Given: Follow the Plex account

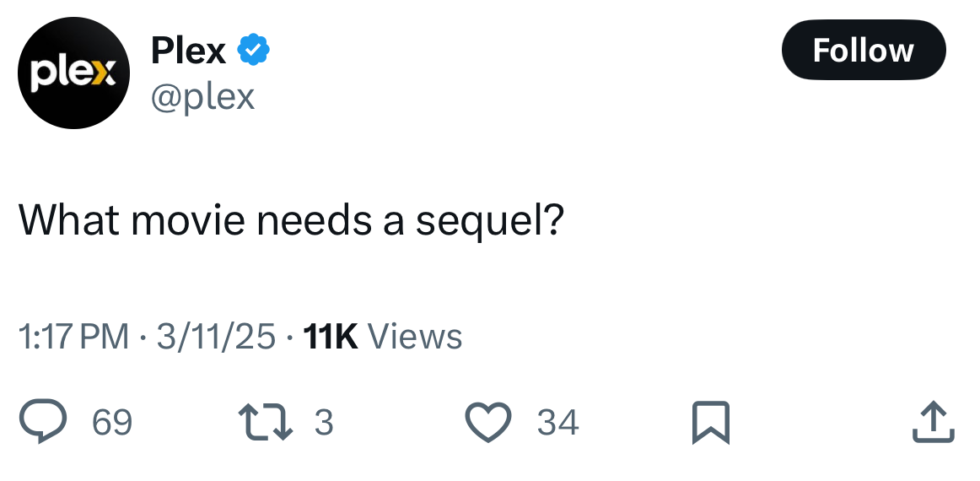Looking at the screenshot, I should tap(864, 51).
